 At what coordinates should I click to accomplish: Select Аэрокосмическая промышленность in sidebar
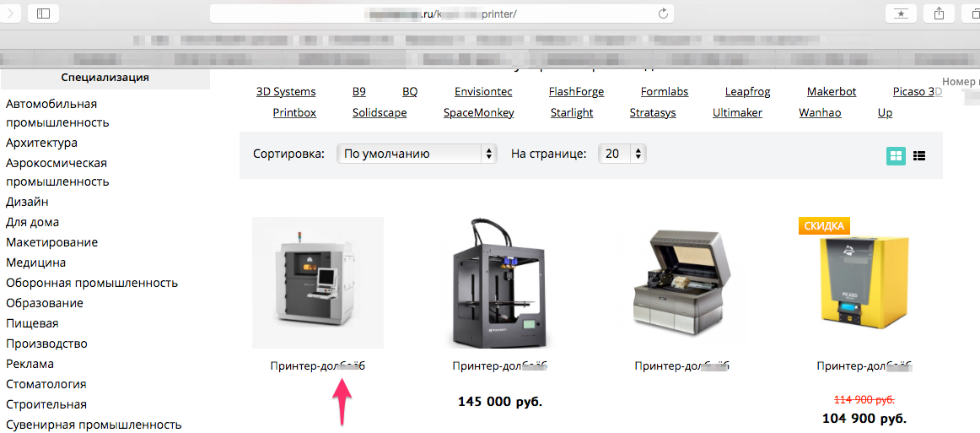point(57,173)
